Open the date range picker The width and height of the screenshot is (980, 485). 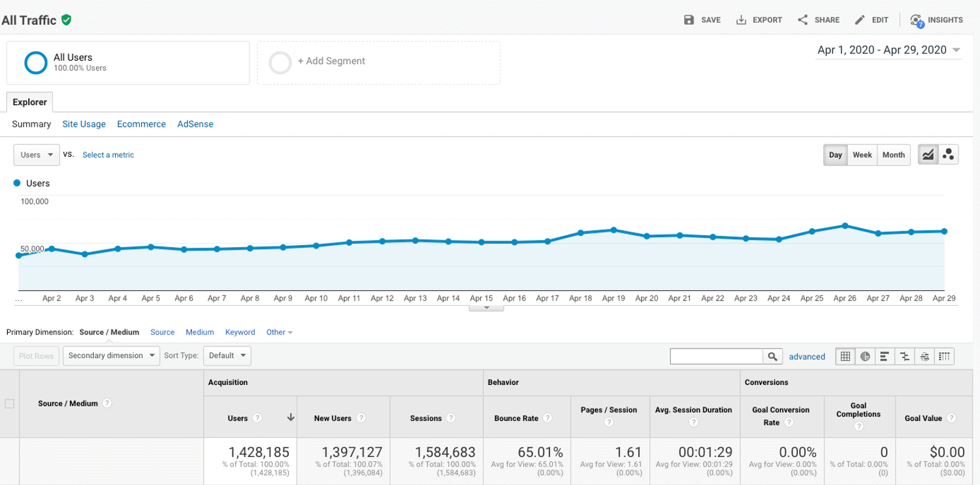[x=889, y=50]
